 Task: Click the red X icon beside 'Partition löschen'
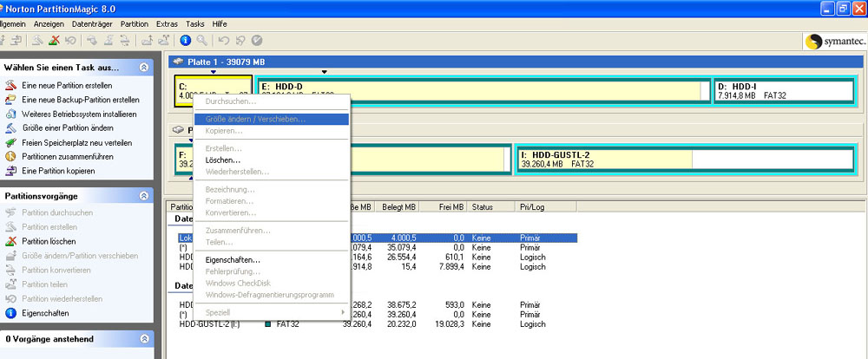click(11, 242)
